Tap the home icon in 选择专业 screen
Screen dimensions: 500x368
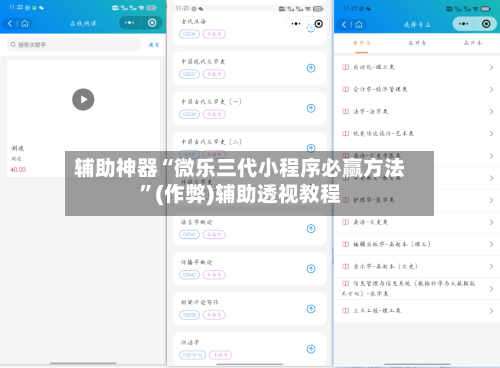[x=359, y=24]
